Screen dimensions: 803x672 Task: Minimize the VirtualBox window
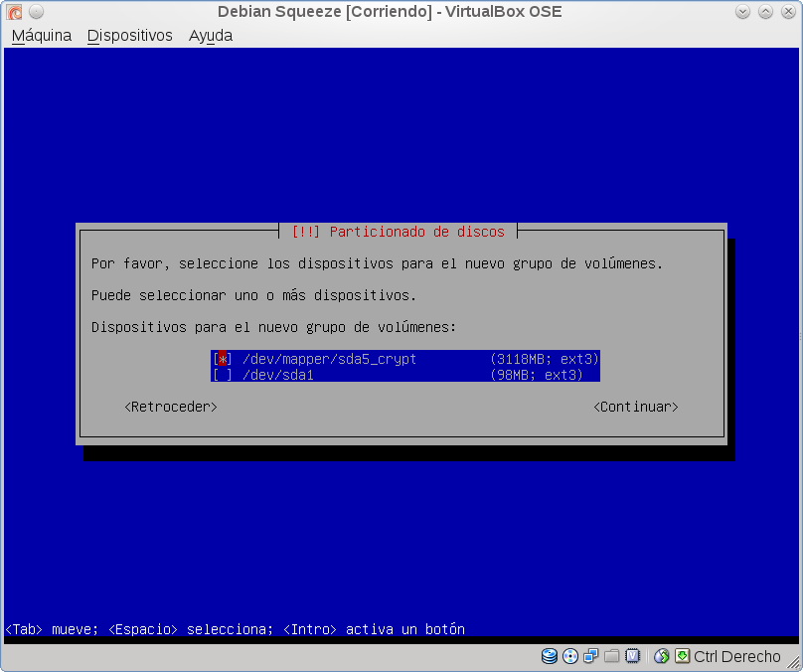[x=742, y=11]
